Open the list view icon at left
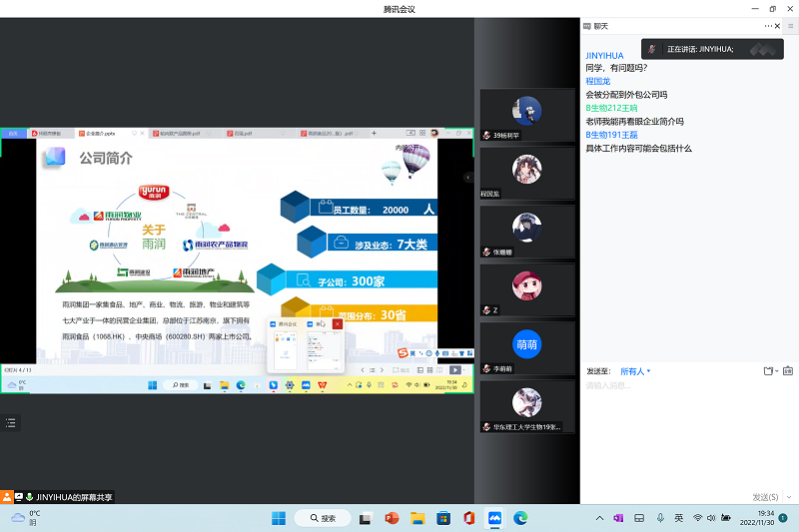 11,423
